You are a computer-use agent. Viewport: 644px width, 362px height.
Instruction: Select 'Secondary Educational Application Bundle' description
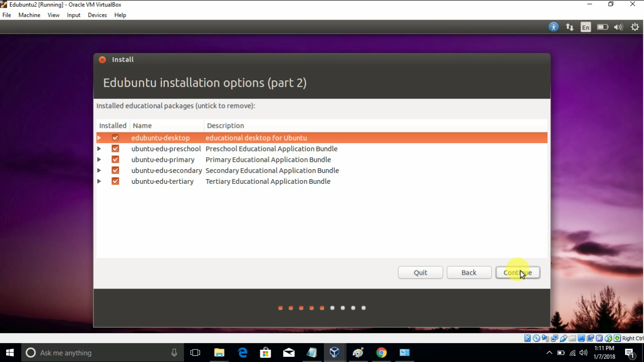pos(272,170)
